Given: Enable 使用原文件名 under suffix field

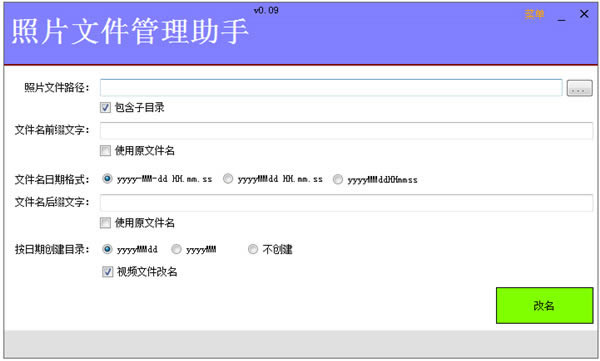Looking at the screenshot, I should (105, 223).
